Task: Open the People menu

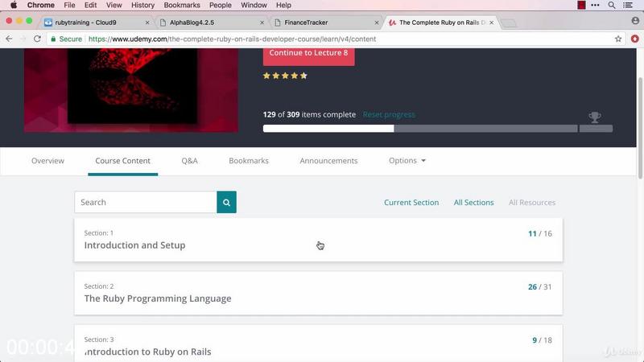Action: tap(220, 5)
